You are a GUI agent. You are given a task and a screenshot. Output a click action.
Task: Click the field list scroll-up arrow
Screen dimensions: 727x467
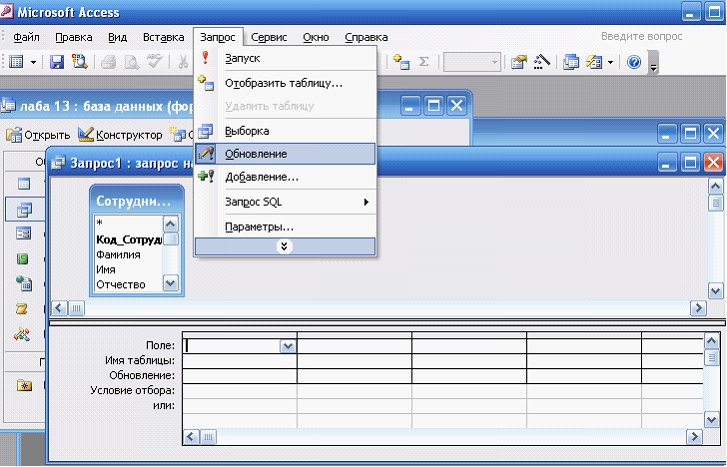click(171, 224)
